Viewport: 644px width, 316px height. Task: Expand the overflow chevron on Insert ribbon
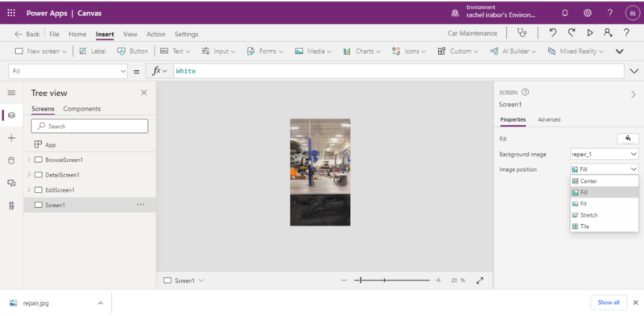[620, 52]
